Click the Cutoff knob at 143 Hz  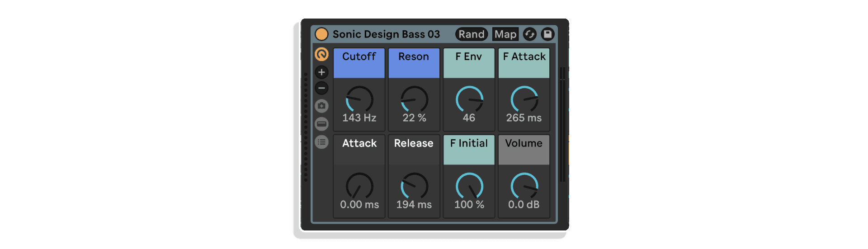pos(359,99)
